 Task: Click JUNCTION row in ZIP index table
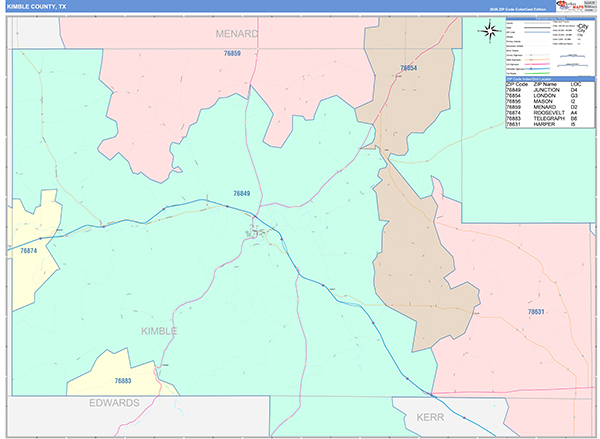pos(550,90)
